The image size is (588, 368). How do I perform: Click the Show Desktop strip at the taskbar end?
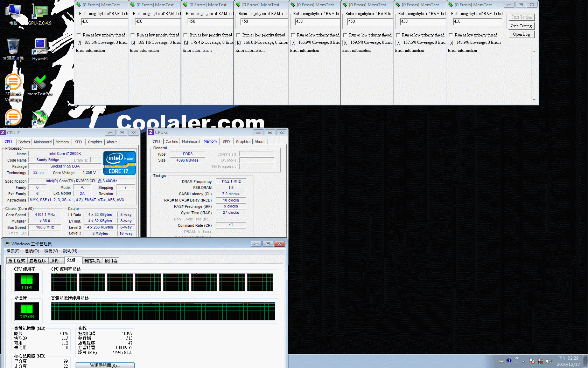[x=585, y=361]
